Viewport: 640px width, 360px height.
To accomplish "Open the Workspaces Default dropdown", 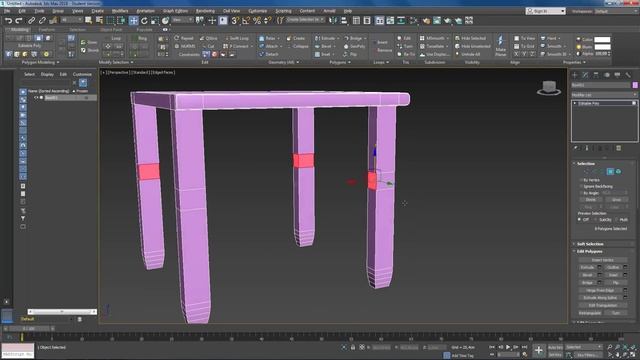I will click(x=617, y=11).
